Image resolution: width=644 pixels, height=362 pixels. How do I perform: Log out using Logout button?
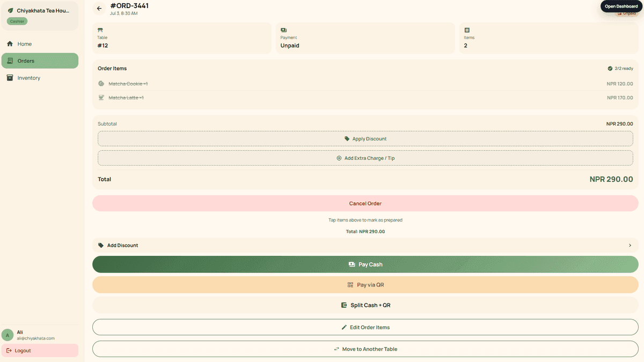40,351
